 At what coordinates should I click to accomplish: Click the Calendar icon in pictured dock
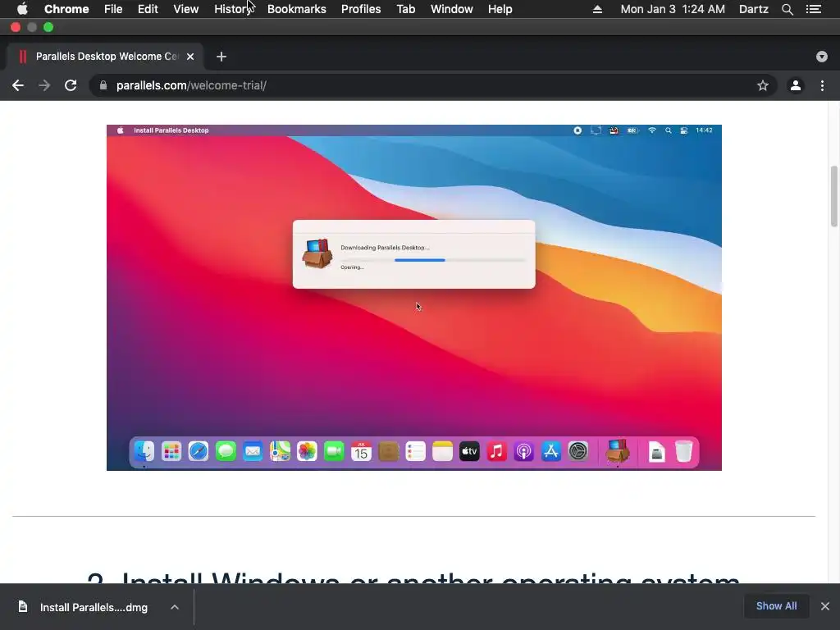tap(361, 452)
